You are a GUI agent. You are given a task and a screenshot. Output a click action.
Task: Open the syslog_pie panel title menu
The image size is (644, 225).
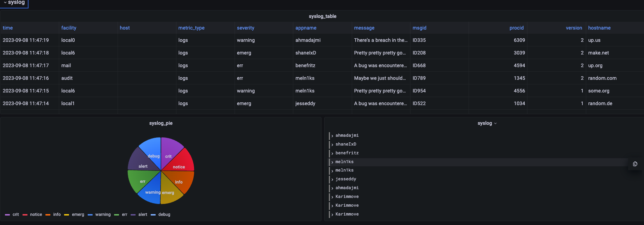pyautogui.click(x=161, y=123)
